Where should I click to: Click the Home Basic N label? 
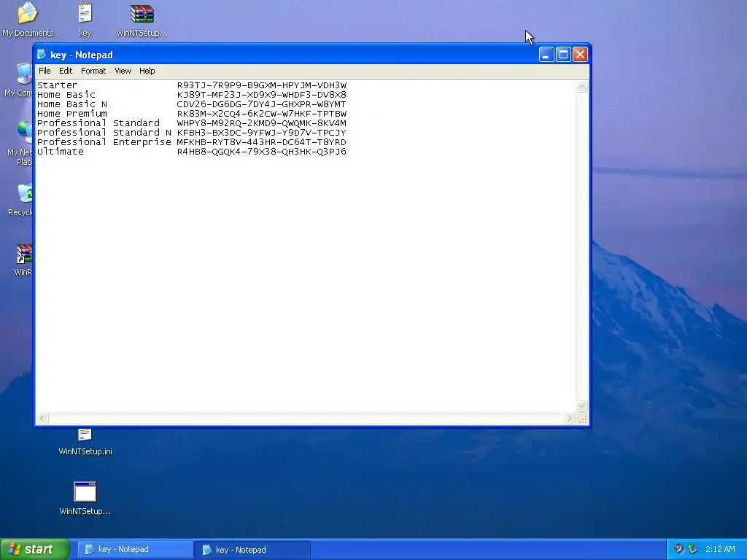[72, 104]
